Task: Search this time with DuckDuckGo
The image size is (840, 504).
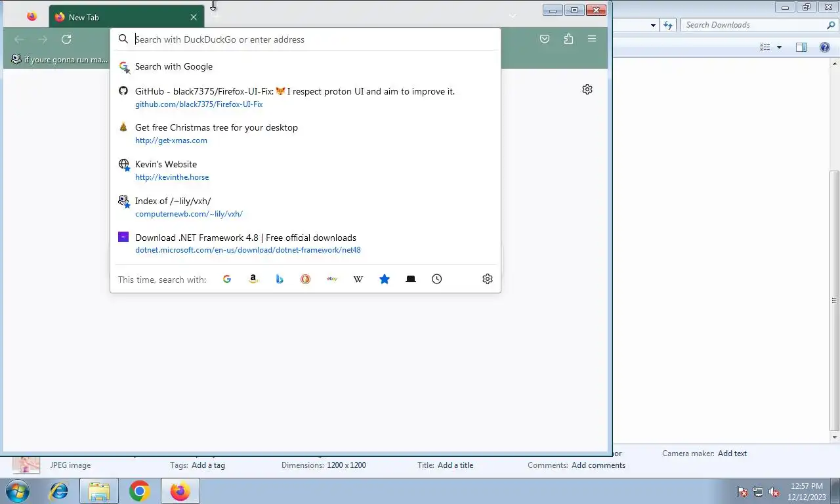Action: click(306, 279)
